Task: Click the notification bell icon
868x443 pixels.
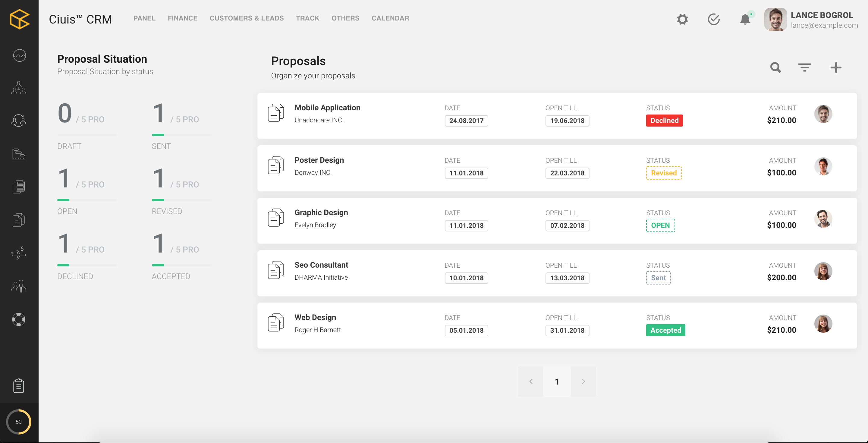Action: click(745, 19)
